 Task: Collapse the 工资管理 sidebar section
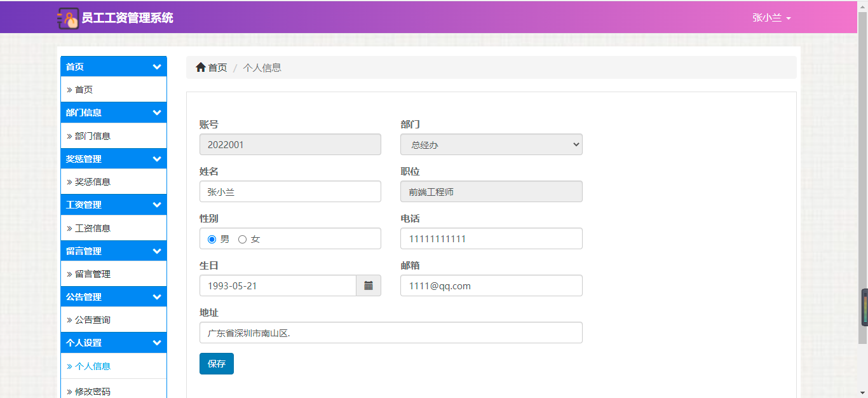click(114, 205)
